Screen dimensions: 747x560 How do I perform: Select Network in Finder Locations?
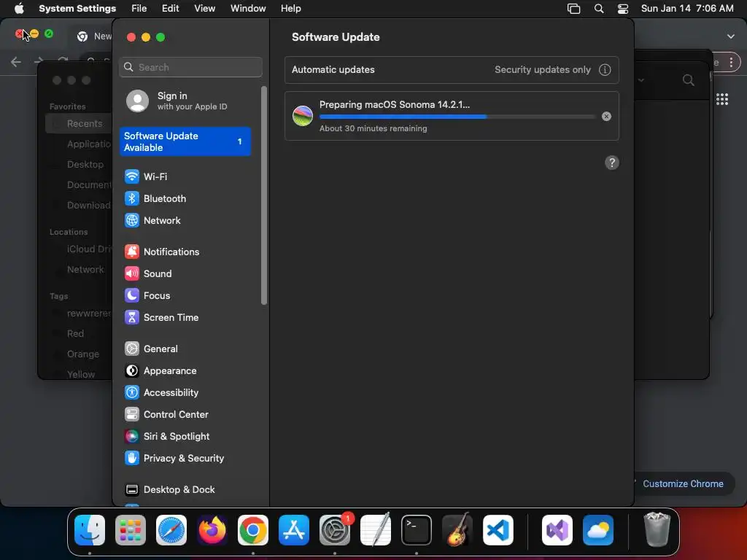pyautogui.click(x=85, y=270)
